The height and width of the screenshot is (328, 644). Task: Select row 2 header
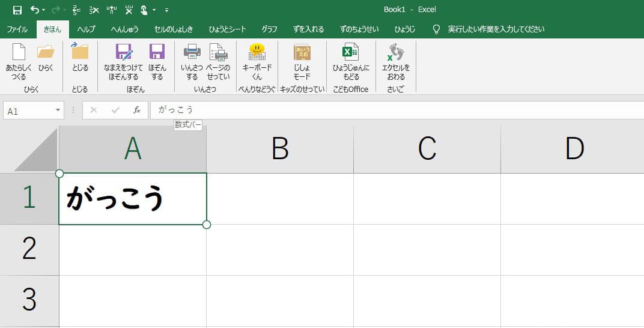click(29, 249)
